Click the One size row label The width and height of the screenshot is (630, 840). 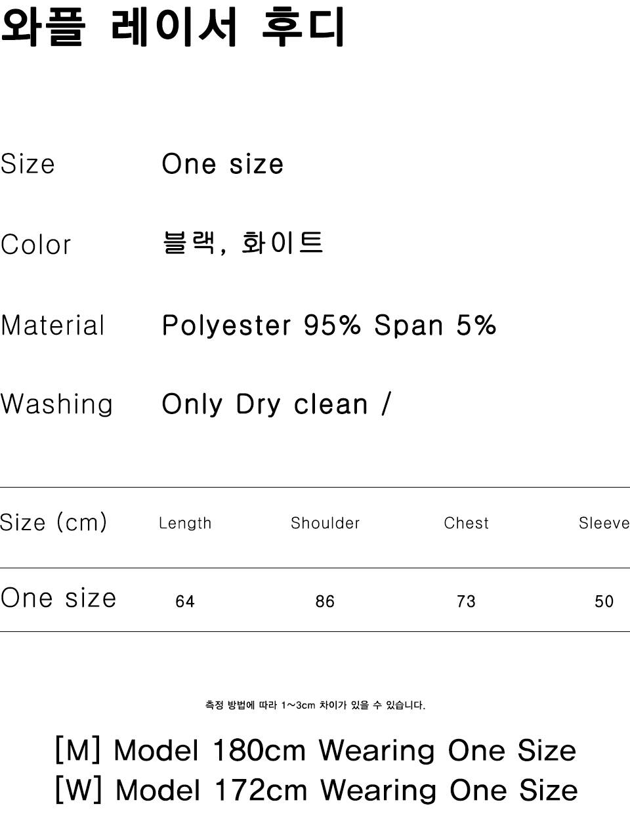click(x=58, y=598)
